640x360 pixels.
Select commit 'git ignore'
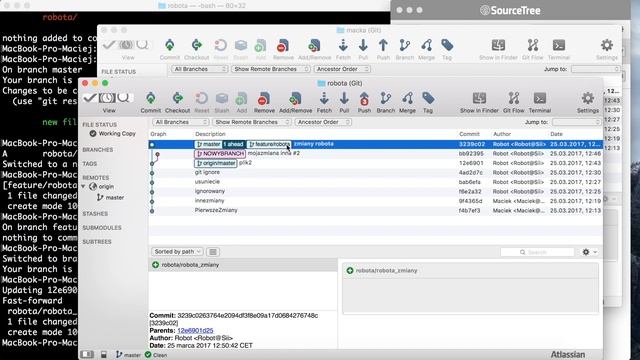375,172
